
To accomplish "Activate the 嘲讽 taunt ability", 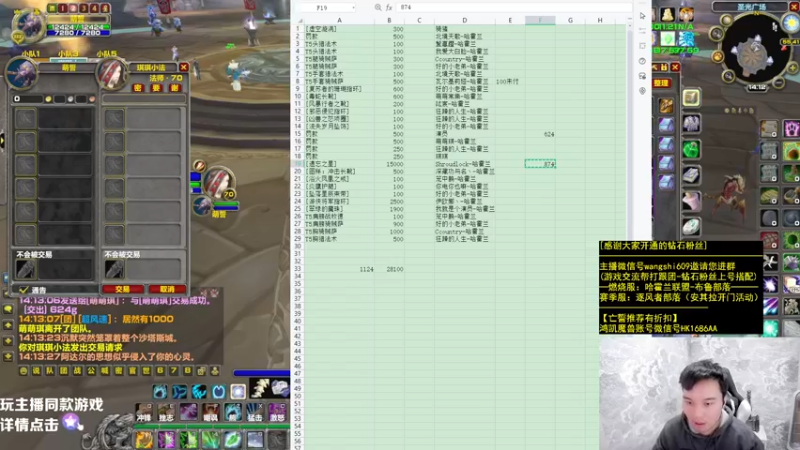I will pyautogui.click(x=210, y=413).
